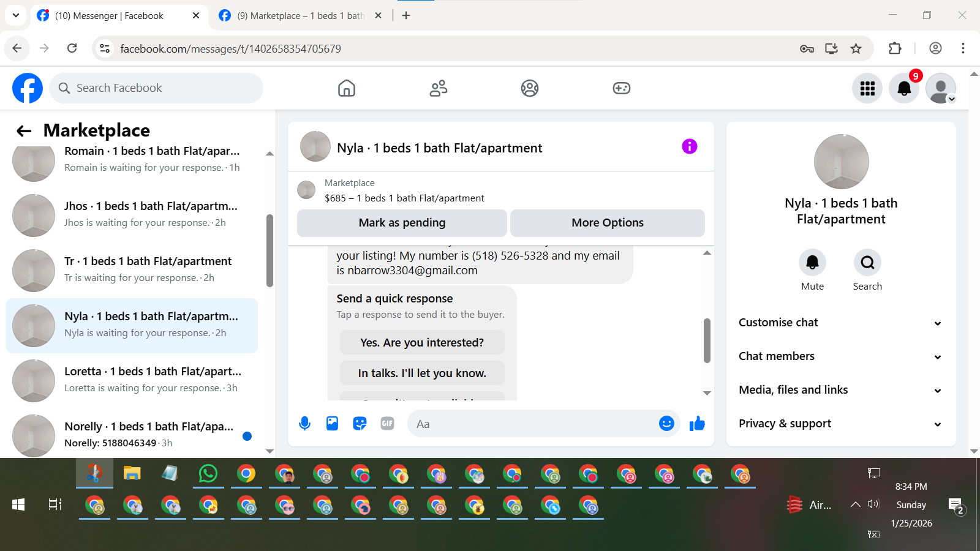980x551 pixels.
Task: Open the $685 Marketplace listing link
Action: pos(404,198)
